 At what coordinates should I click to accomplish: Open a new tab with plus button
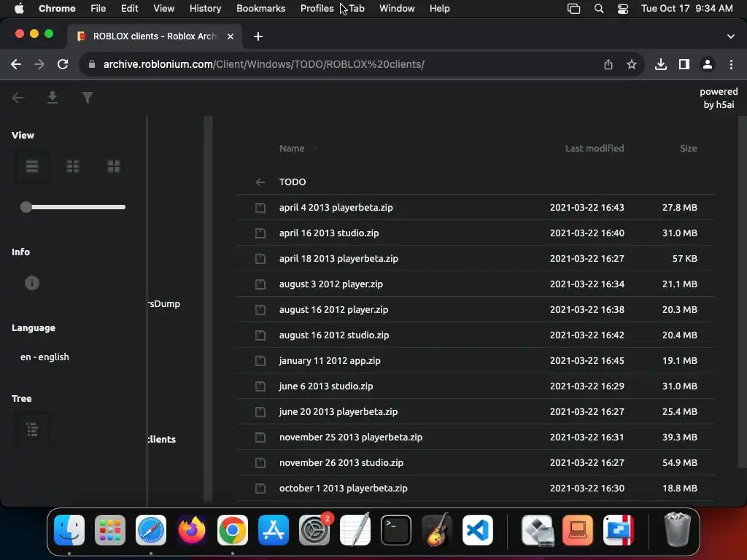[258, 36]
